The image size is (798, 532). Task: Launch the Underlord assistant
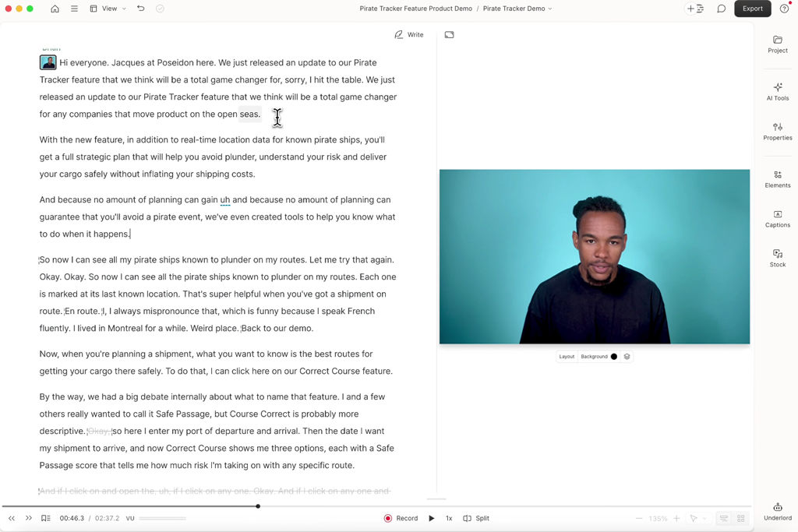pyautogui.click(x=778, y=512)
